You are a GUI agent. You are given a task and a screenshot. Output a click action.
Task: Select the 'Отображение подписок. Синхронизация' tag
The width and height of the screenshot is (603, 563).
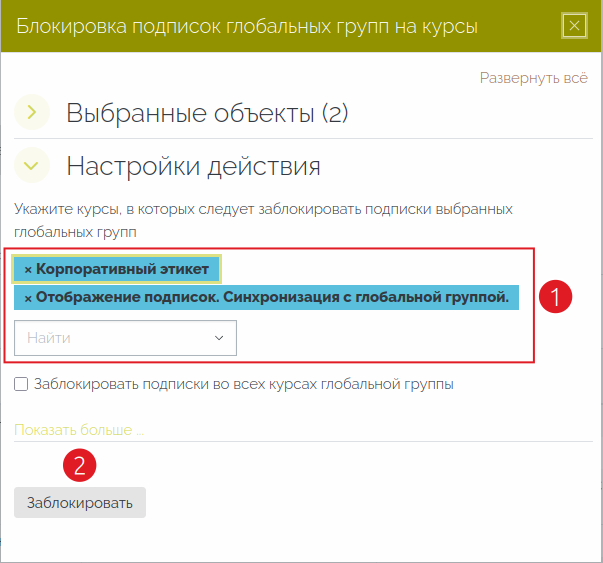click(272, 298)
